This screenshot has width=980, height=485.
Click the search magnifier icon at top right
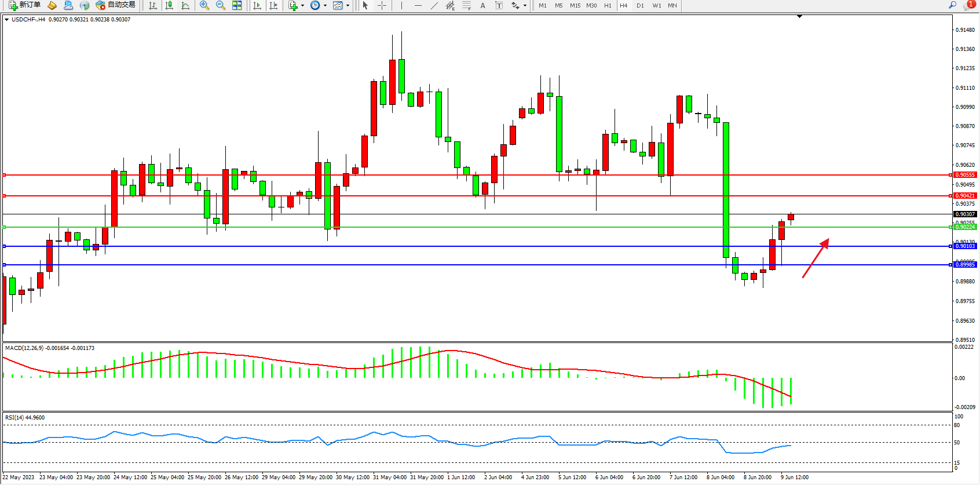pos(952,5)
